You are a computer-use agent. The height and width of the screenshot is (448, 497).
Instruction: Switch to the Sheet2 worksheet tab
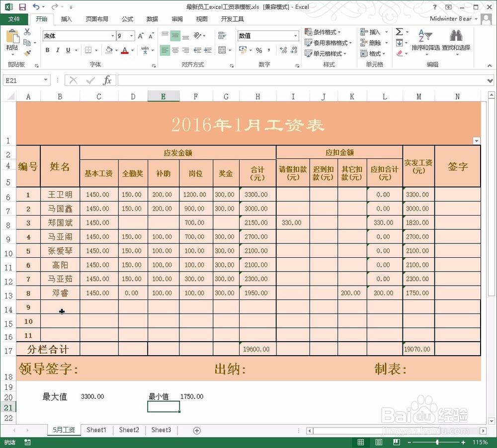(x=129, y=430)
